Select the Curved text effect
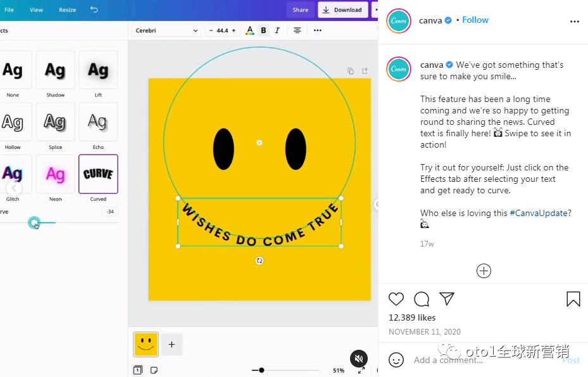The width and height of the screenshot is (588, 377). click(x=98, y=174)
